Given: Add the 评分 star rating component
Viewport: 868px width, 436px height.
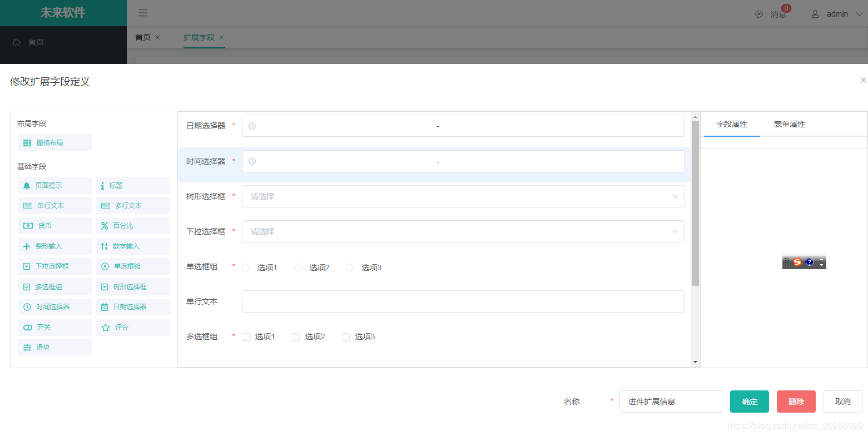Looking at the screenshot, I should tap(132, 328).
